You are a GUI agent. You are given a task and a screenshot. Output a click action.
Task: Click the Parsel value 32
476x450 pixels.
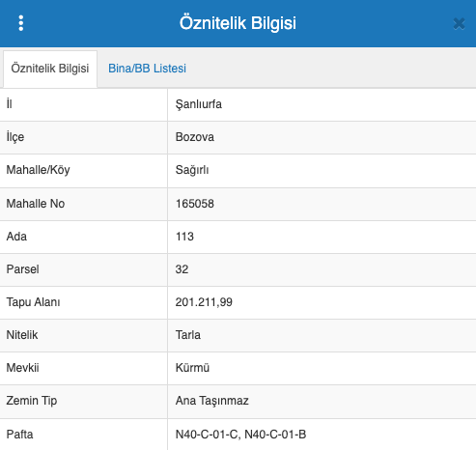182,269
